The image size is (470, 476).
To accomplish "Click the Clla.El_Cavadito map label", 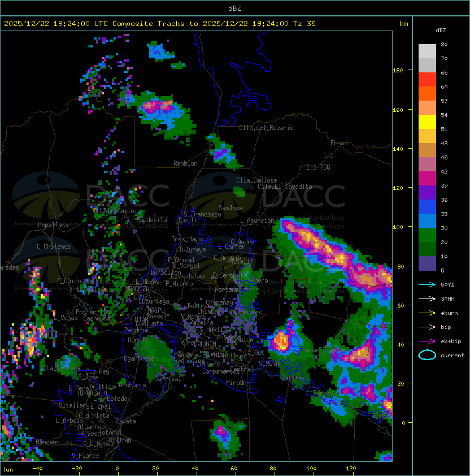I will (x=285, y=187).
